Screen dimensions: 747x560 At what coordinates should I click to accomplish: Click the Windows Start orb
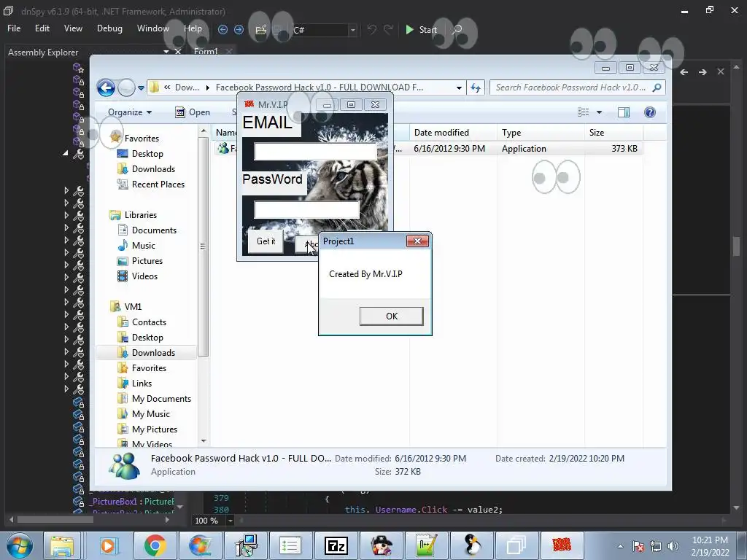(19, 545)
